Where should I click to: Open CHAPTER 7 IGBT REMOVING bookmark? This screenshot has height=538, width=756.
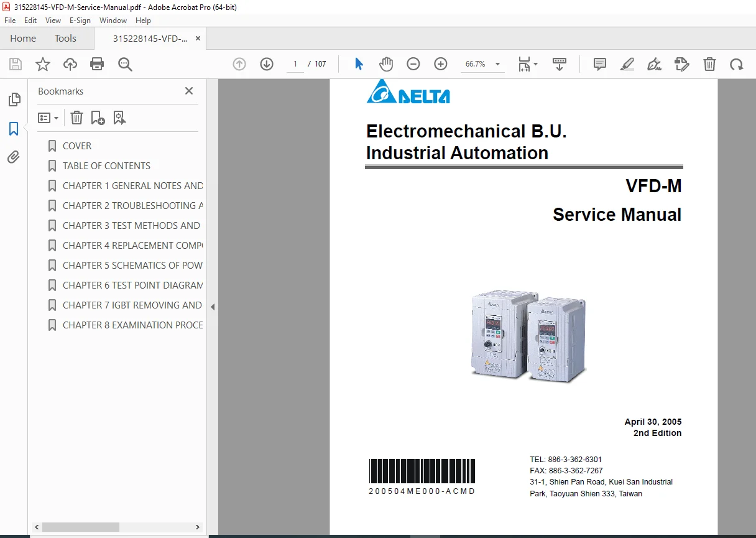[132, 305]
